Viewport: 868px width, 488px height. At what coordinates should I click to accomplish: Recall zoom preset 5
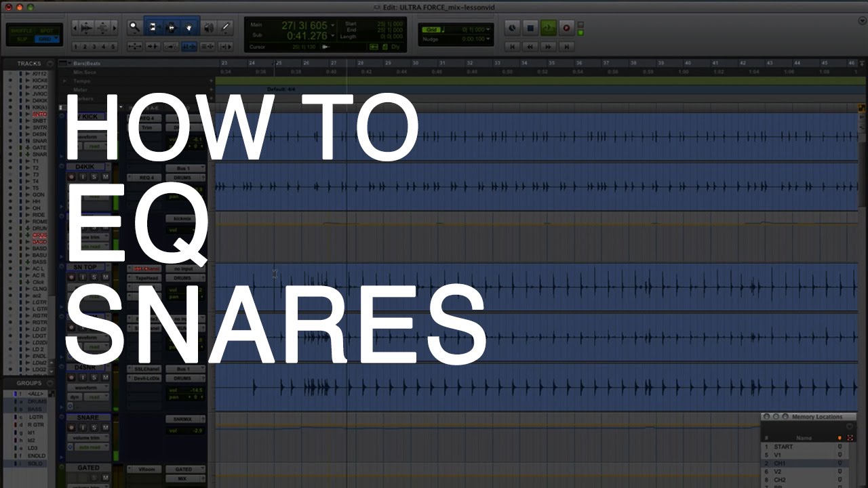113,47
